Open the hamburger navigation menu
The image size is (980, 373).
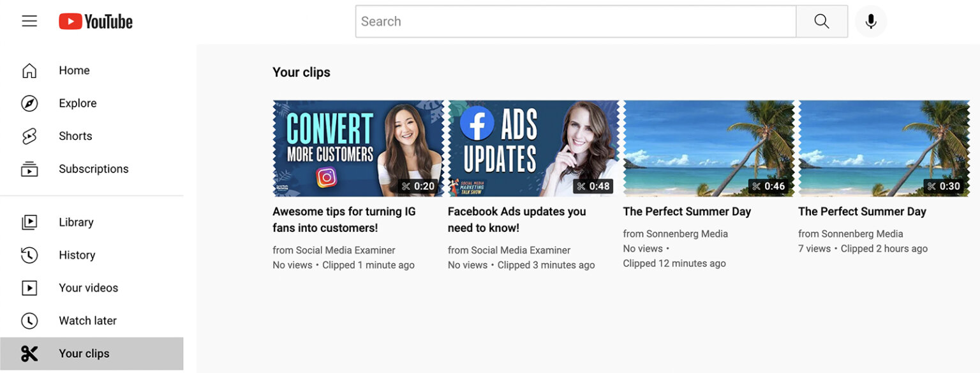[29, 20]
